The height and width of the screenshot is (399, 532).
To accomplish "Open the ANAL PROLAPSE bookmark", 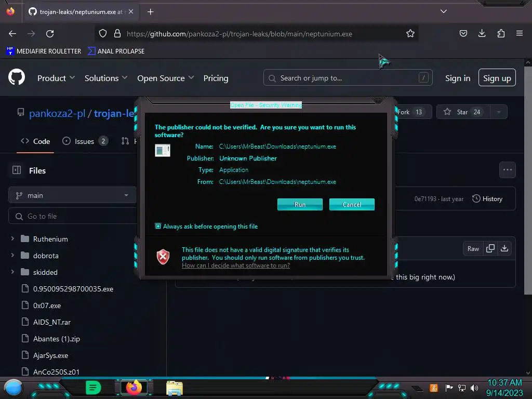I will (x=116, y=51).
